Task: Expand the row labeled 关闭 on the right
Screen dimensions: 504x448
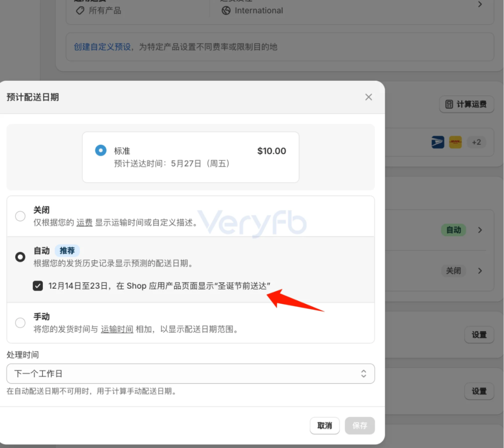Action: pos(480,271)
